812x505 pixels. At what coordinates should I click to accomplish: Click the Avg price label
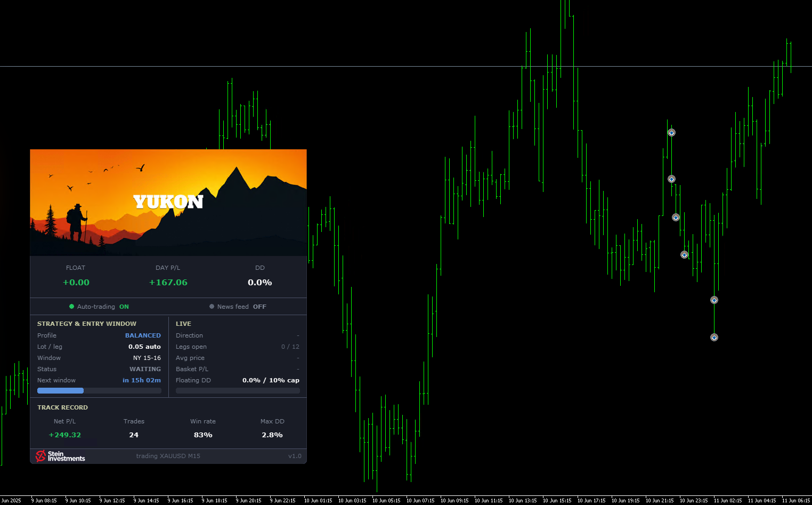click(x=190, y=358)
